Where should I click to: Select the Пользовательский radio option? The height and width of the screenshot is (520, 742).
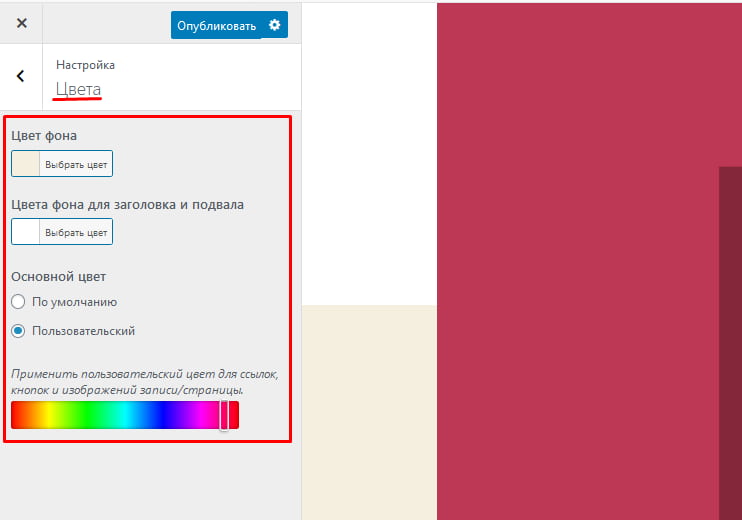point(18,331)
